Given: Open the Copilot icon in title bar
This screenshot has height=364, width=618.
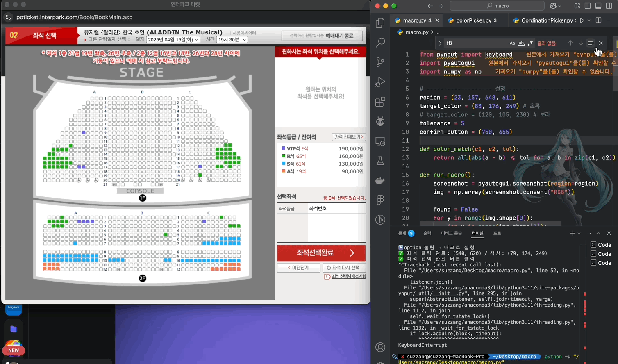Looking at the screenshot, I should point(553,6).
